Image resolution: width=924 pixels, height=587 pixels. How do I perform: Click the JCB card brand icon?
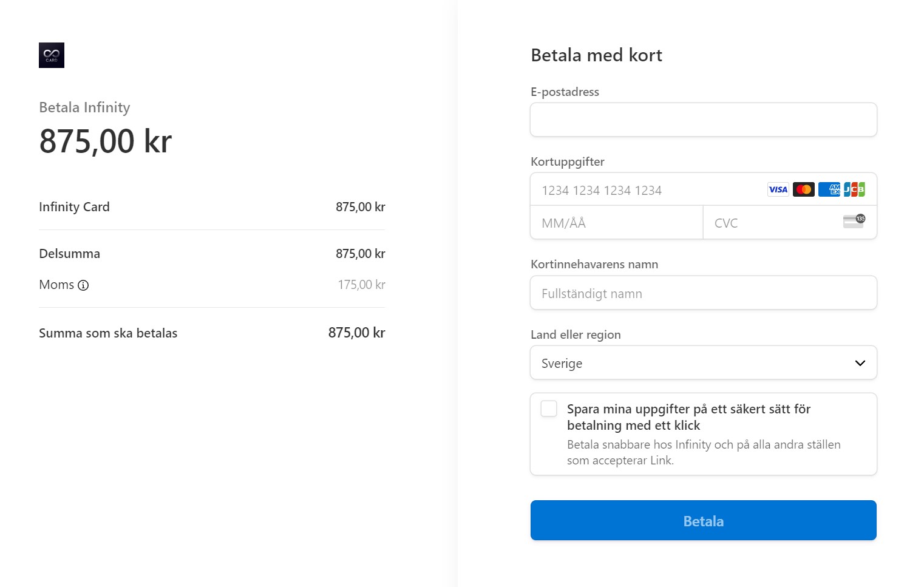(x=854, y=189)
